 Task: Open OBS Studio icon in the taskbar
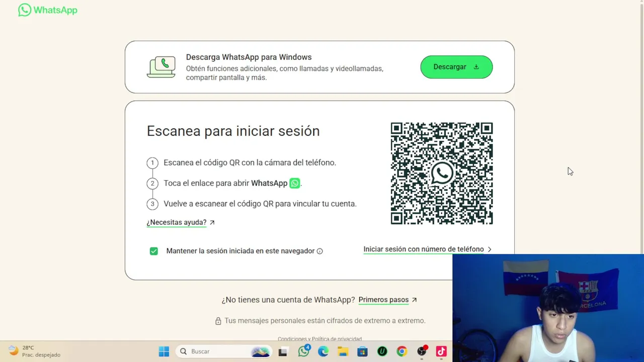[422, 351]
